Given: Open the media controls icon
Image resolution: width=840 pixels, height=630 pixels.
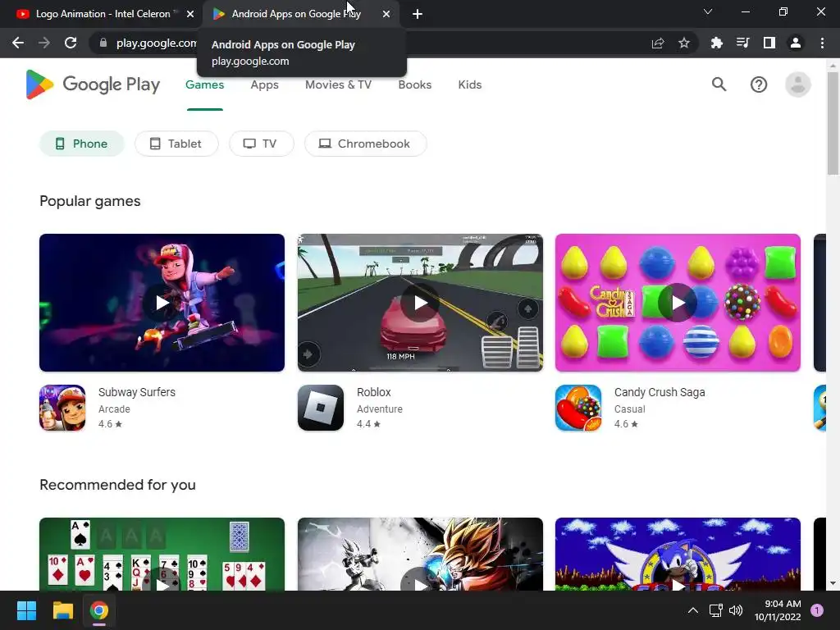Looking at the screenshot, I should pos(742,43).
